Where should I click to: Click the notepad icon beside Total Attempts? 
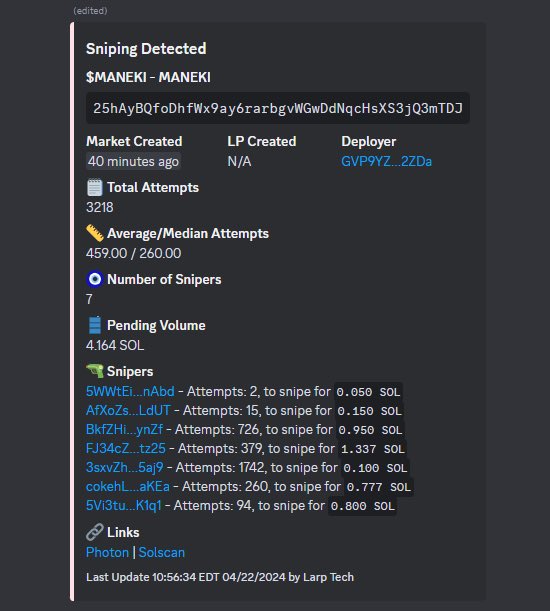pos(94,187)
